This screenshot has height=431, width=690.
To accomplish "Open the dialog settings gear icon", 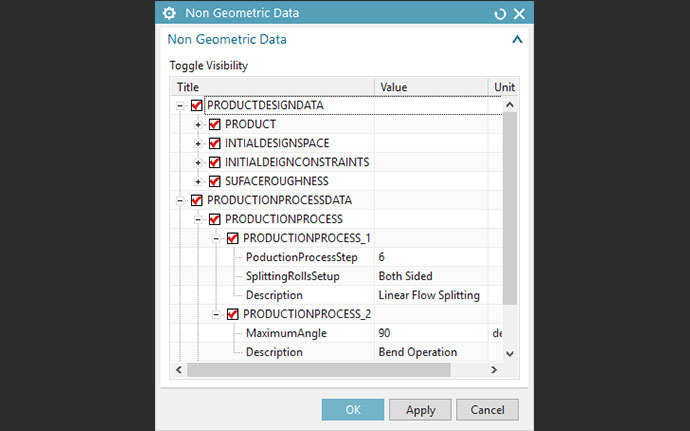I will coord(169,13).
